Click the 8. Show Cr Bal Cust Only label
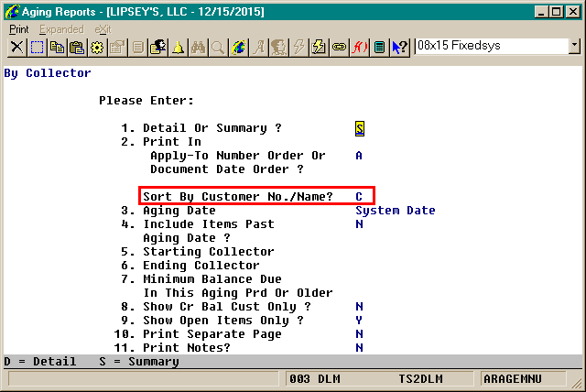The height and width of the screenshot is (392, 586). click(216, 307)
